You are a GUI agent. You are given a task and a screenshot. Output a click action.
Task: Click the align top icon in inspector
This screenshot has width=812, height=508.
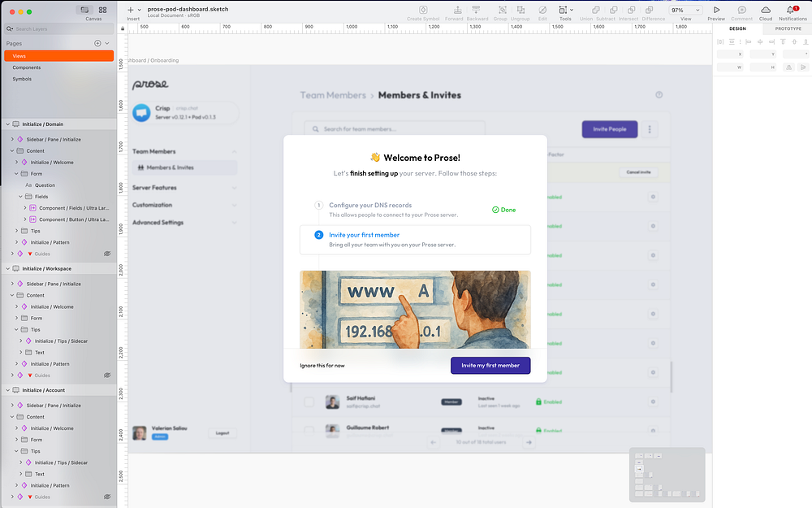click(783, 41)
